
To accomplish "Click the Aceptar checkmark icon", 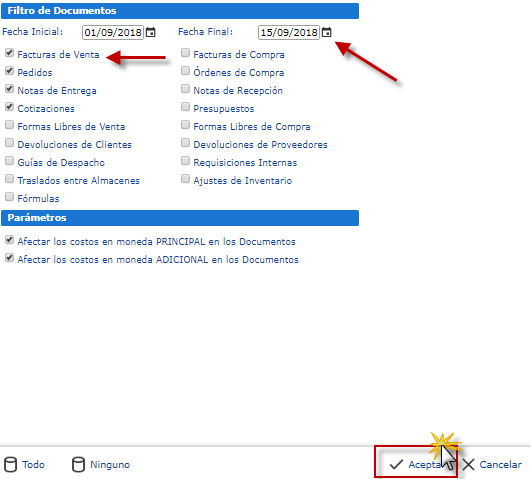I will (x=396, y=464).
